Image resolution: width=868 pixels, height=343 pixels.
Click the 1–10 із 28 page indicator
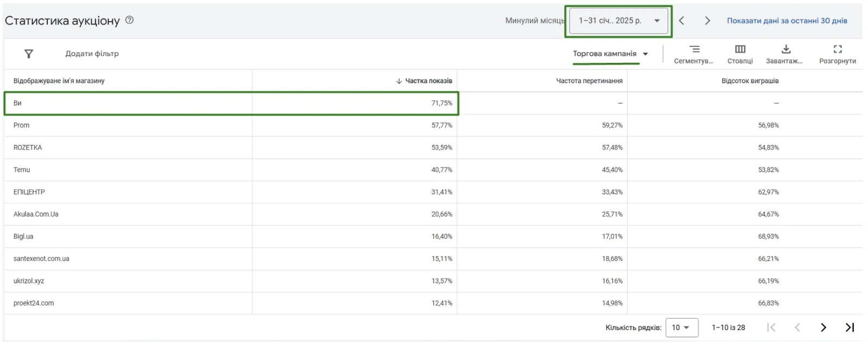[728, 327]
